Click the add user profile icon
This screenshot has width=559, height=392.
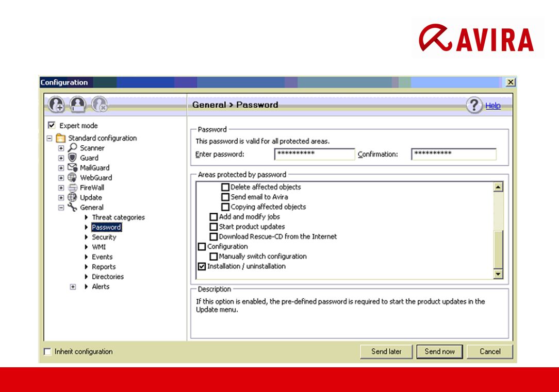click(56, 105)
